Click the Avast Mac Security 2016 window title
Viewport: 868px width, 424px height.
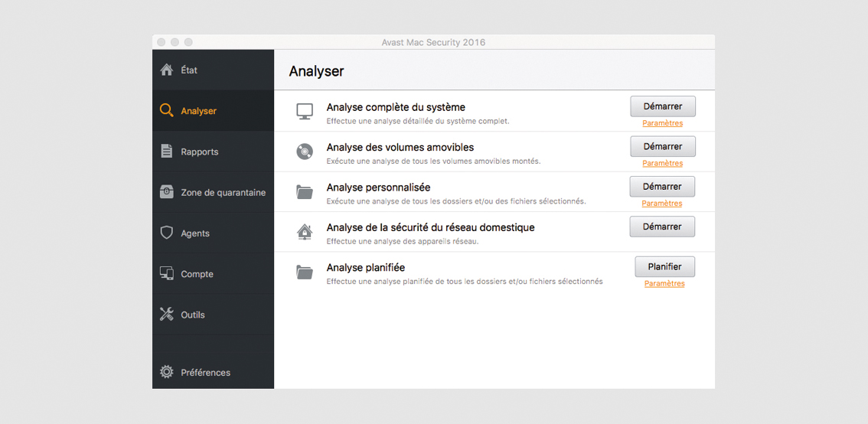(x=433, y=42)
